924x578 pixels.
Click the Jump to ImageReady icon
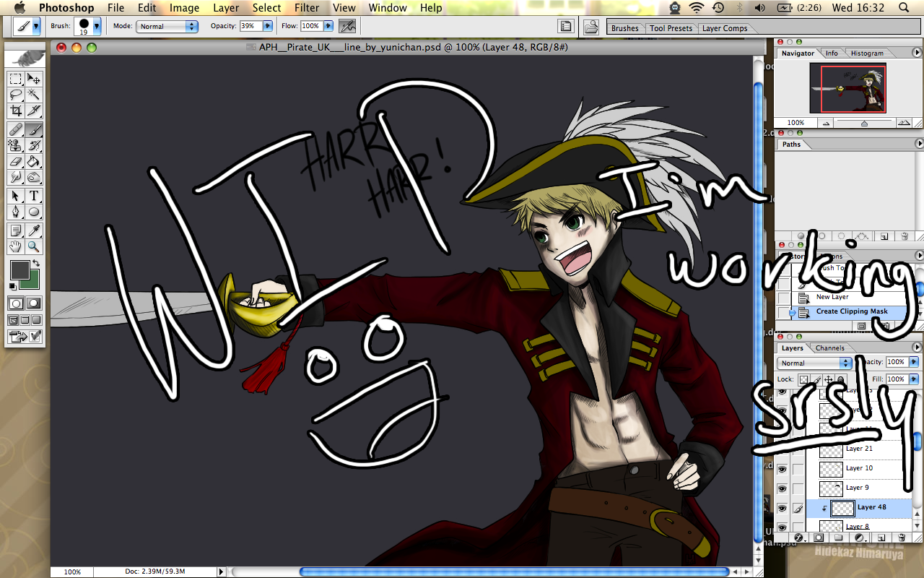pyautogui.click(x=25, y=337)
